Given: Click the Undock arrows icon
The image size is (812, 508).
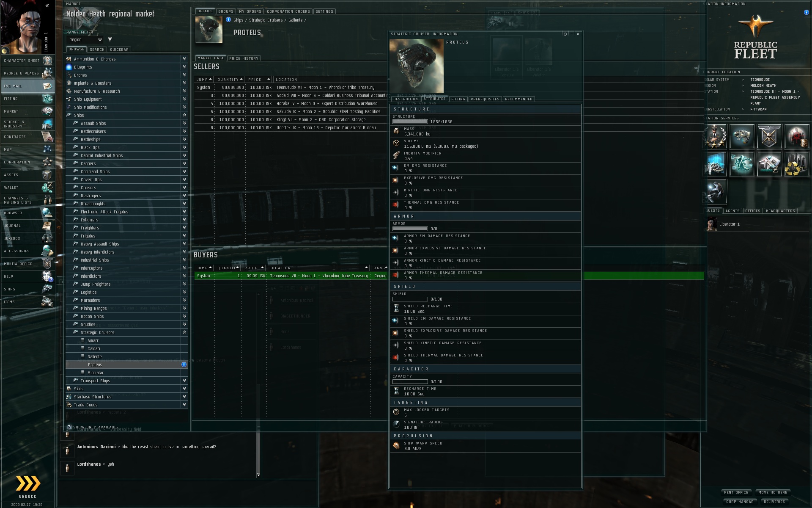Looking at the screenshot, I should (27, 483).
